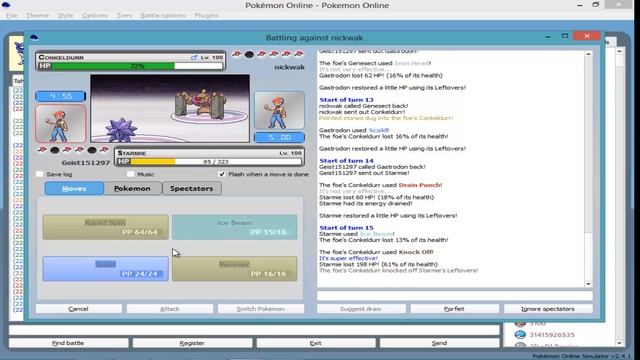Click the 'It's super effective!' log line

coord(349,258)
